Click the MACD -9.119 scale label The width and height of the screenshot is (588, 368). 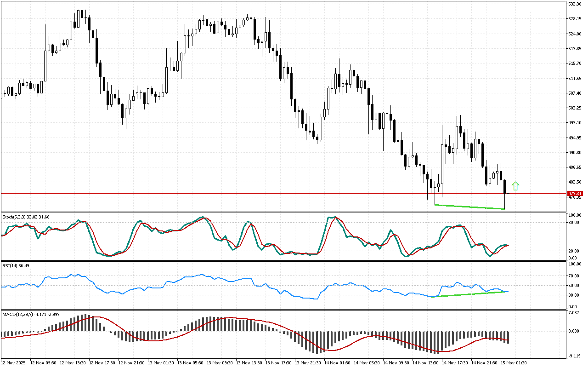click(574, 355)
